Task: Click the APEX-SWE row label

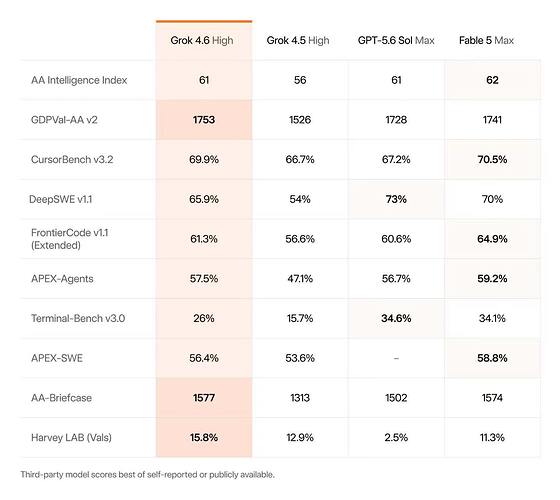Action: pos(57,358)
